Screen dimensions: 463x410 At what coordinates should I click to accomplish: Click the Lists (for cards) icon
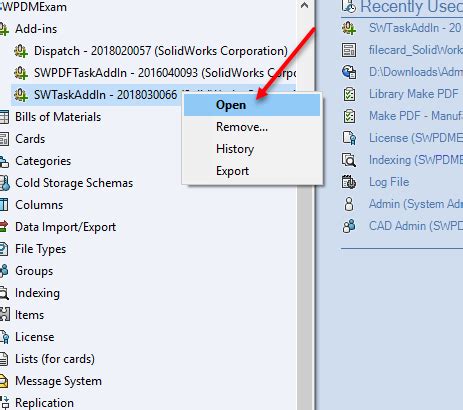point(4,359)
